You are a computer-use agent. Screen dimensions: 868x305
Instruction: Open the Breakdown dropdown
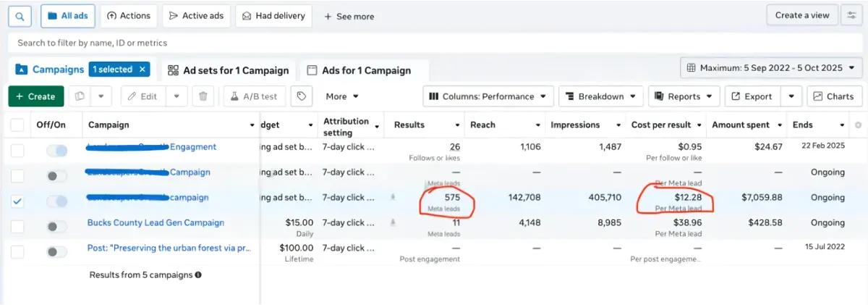pyautogui.click(x=600, y=96)
